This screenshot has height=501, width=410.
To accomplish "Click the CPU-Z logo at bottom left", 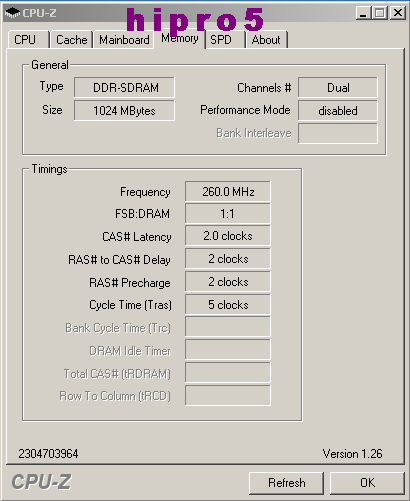I will coord(42,482).
